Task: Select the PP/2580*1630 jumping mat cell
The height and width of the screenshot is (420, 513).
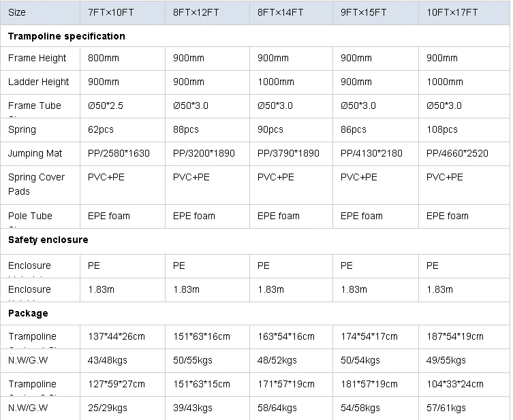Action: 119,153
